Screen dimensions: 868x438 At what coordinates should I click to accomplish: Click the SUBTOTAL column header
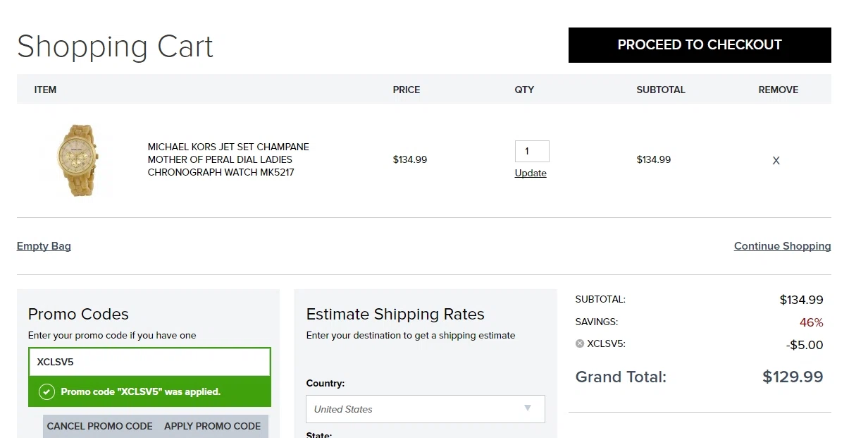[x=661, y=90]
